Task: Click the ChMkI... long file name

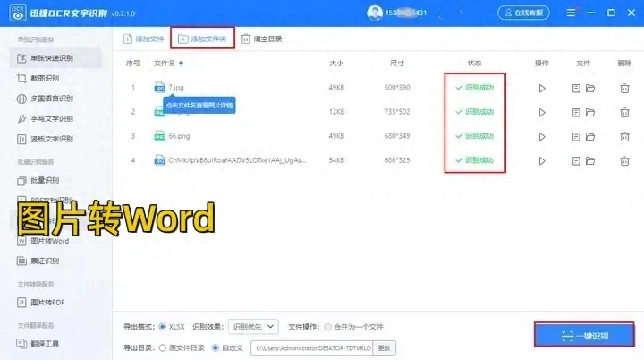Action: pyautogui.click(x=237, y=160)
